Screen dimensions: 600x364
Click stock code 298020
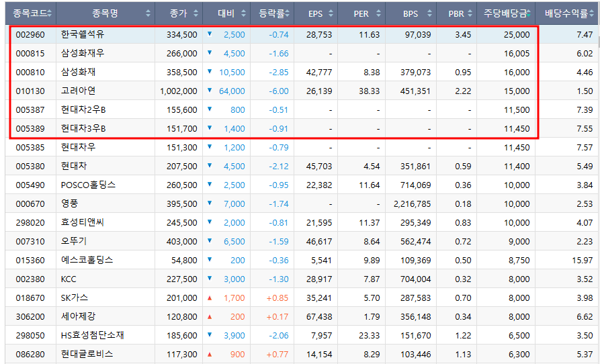click(x=30, y=222)
